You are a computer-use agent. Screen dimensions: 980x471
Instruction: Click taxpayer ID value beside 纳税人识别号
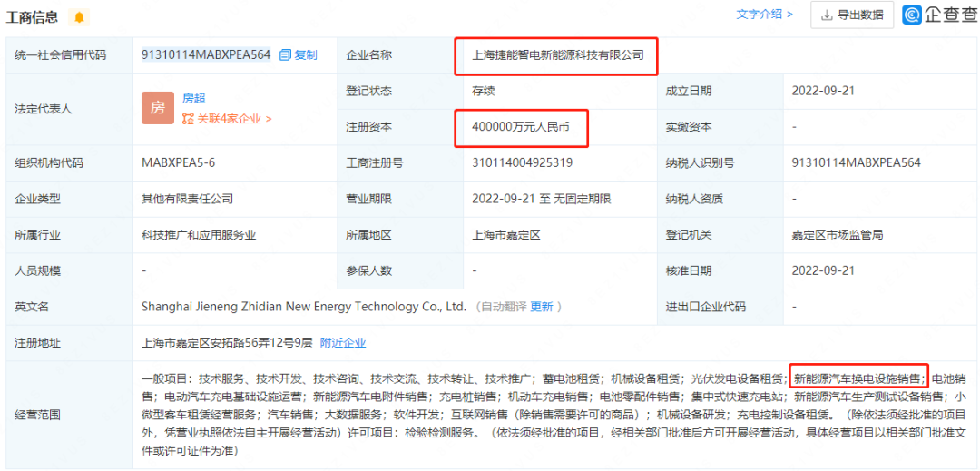point(856,163)
